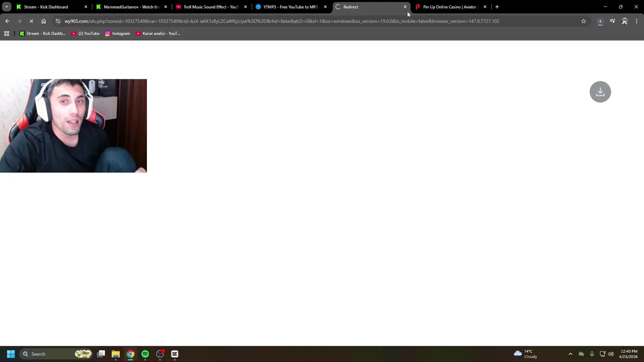Open the apps grid in bookmarks bar

(7, 34)
